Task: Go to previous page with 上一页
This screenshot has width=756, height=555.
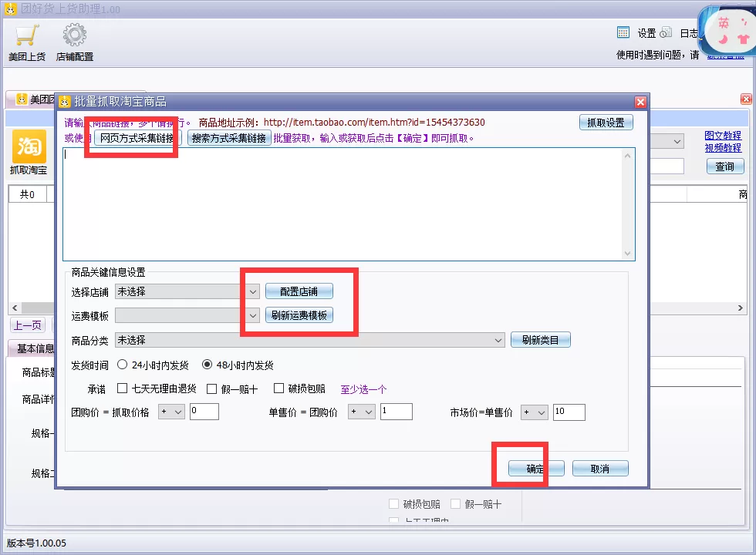Action: pyautogui.click(x=28, y=325)
